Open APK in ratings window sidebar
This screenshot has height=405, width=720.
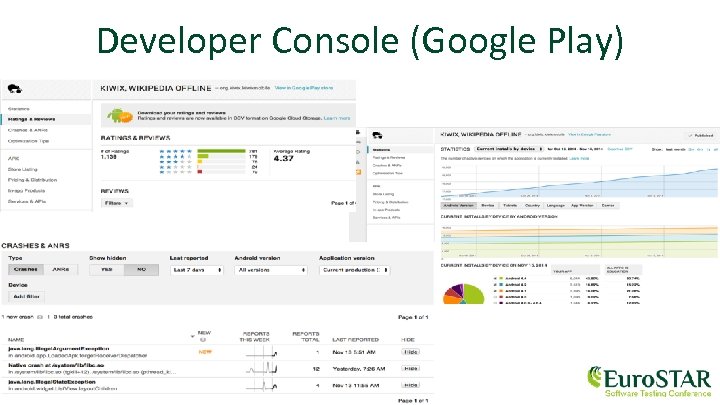13,158
